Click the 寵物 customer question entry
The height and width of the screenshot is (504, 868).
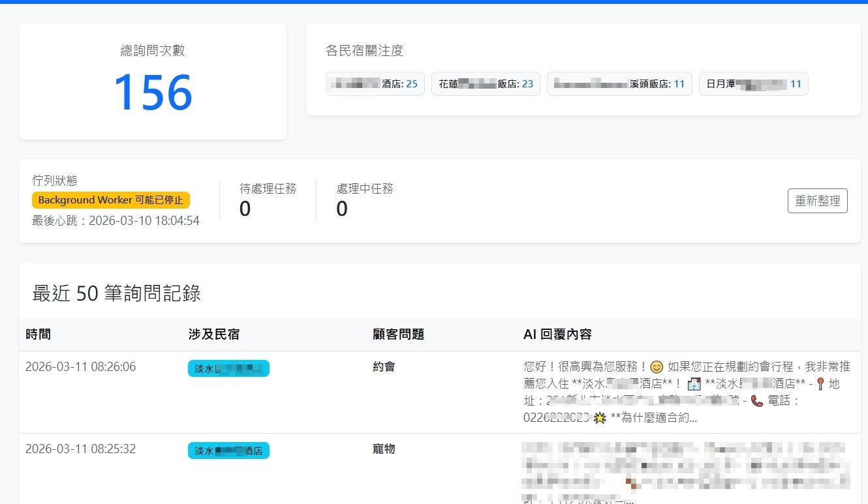tap(384, 449)
